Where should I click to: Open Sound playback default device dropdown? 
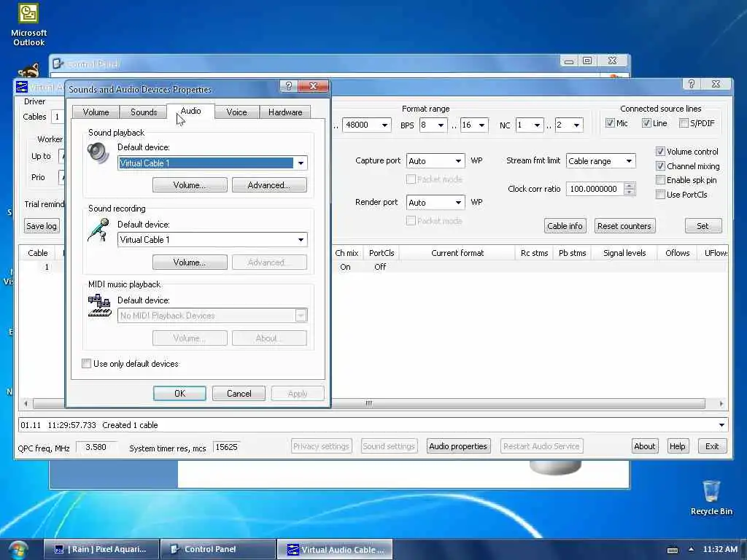pyautogui.click(x=301, y=163)
